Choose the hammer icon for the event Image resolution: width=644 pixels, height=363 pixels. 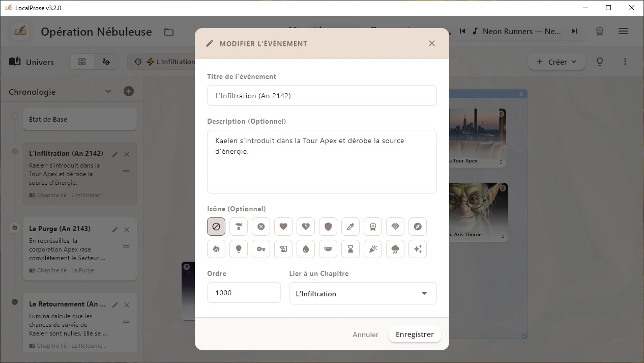pyautogui.click(x=239, y=227)
